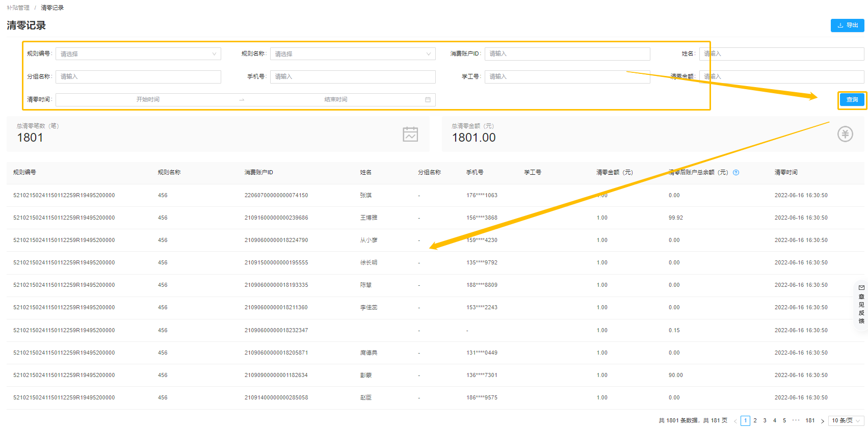
Task: Click the 总清零笔数 value 1801
Action: (30, 138)
